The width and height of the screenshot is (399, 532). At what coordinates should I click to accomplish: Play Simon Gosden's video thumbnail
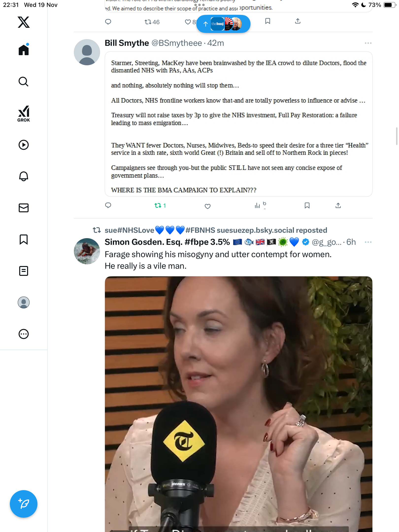point(238,404)
